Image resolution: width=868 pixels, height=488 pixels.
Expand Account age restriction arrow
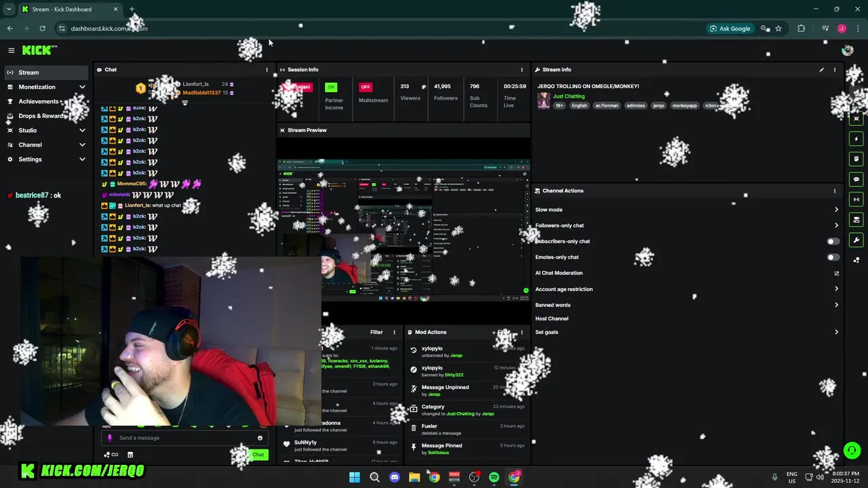(836, 289)
